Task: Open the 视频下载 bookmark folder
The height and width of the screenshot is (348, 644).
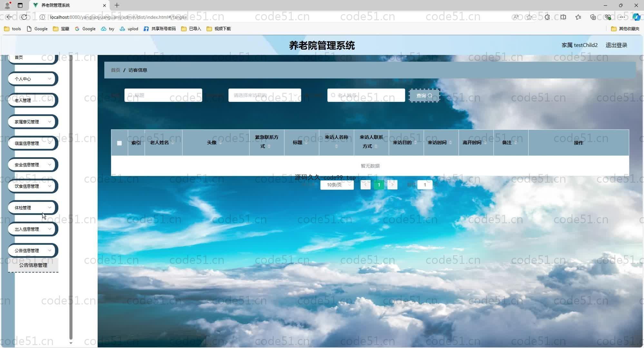Action: pyautogui.click(x=219, y=29)
